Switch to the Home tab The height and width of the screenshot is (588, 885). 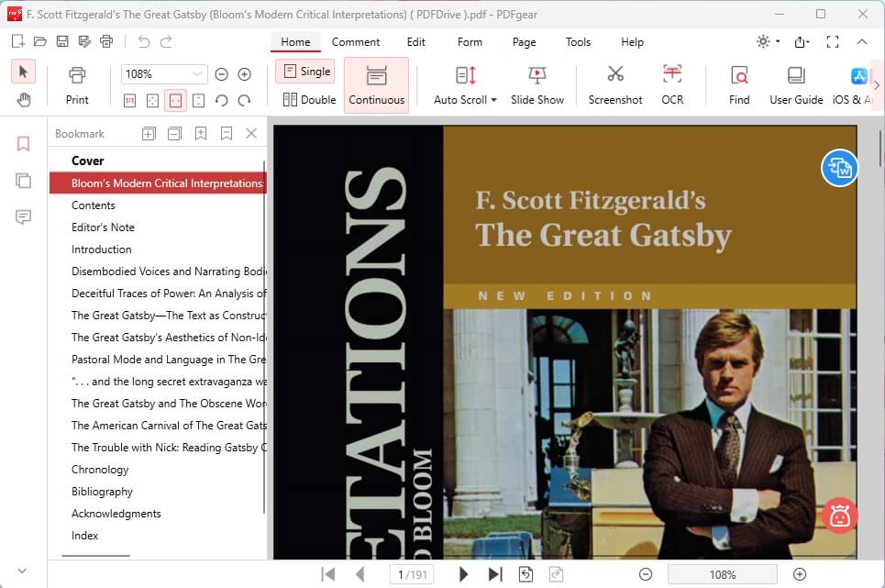coord(295,42)
